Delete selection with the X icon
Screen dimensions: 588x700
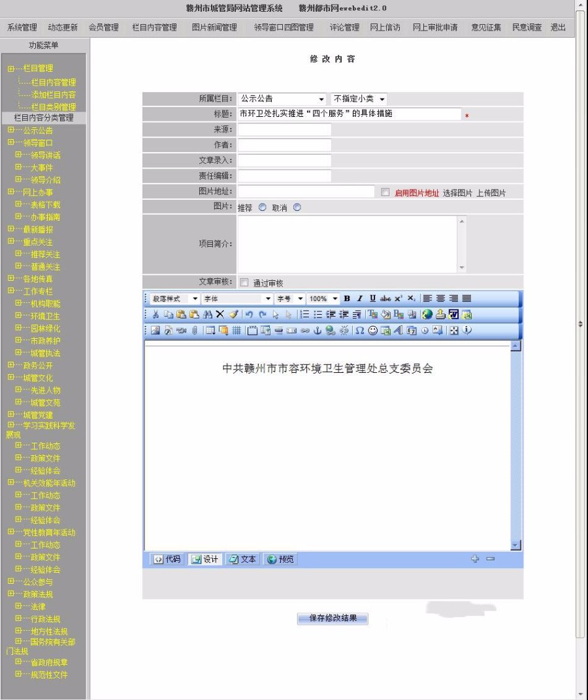pyautogui.click(x=220, y=314)
